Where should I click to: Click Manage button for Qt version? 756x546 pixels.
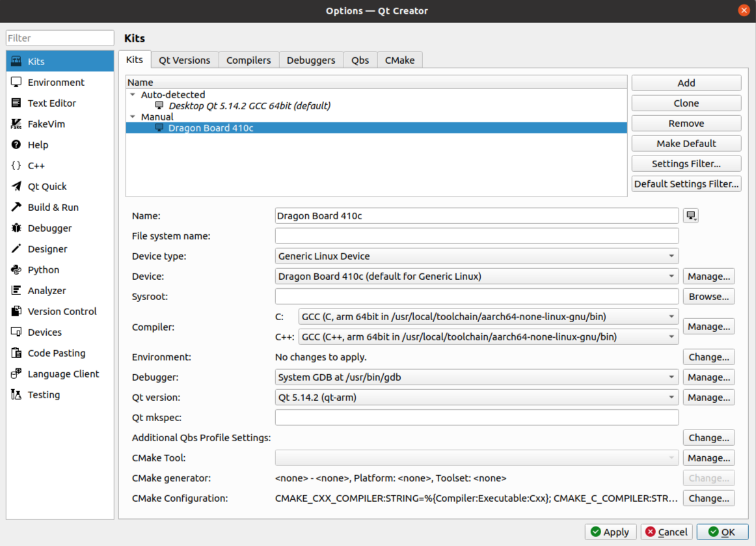pos(709,398)
